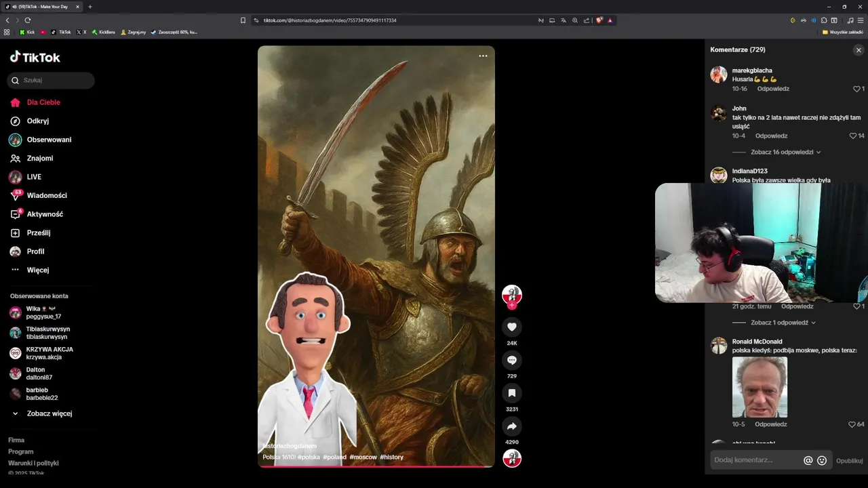Open Zagraj.my bookmark
Image resolution: width=868 pixels, height=488 pixels.
pos(132,32)
